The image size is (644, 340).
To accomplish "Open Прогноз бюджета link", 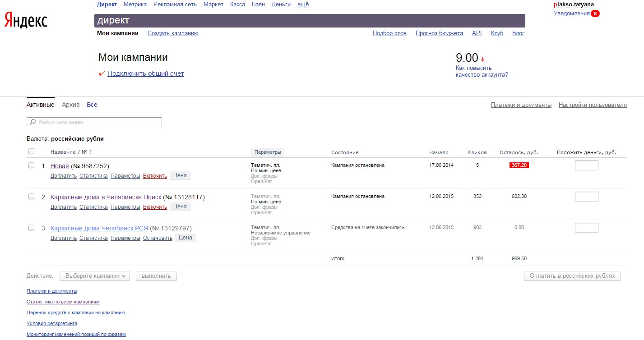I will coord(439,33).
